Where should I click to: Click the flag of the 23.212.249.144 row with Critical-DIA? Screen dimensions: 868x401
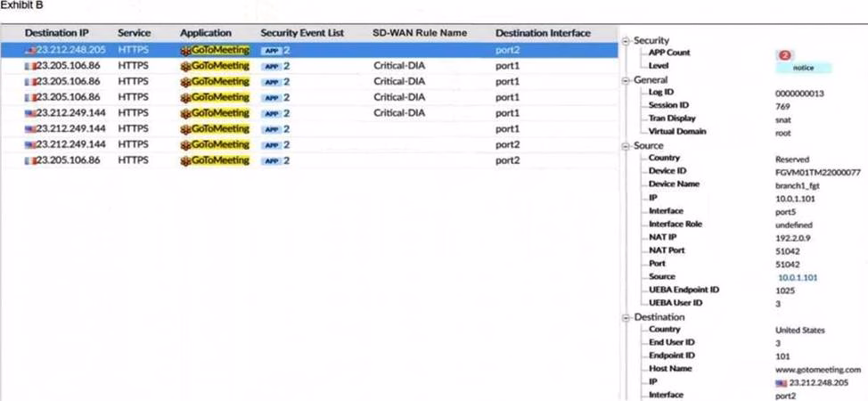click(x=30, y=113)
